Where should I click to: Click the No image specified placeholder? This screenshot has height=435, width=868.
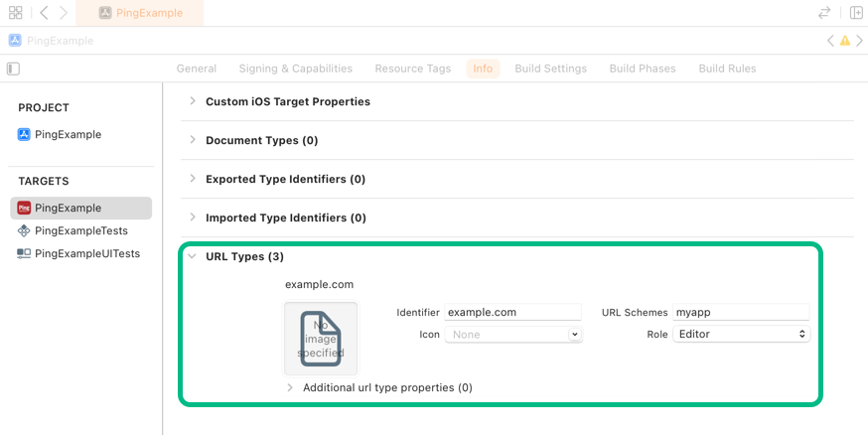pos(321,339)
